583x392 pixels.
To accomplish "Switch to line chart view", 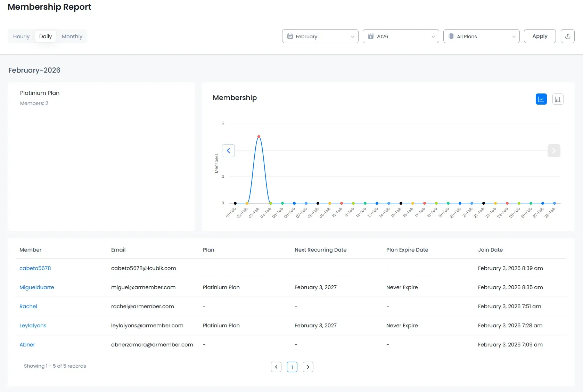I will coord(541,99).
